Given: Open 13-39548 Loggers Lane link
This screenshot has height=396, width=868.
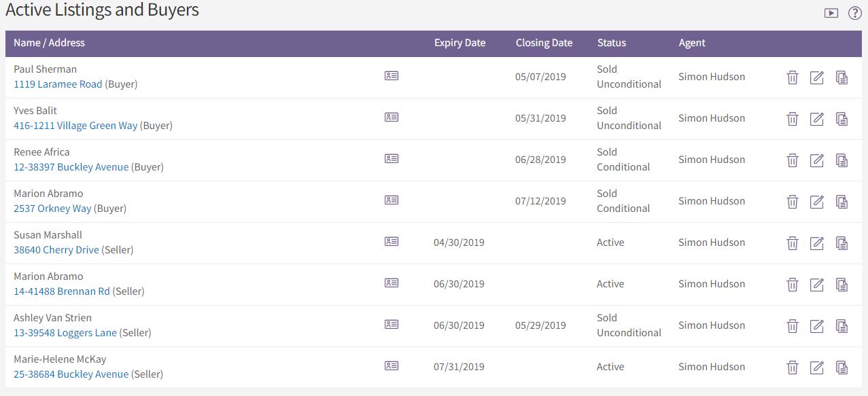Looking at the screenshot, I should pos(65,333).
